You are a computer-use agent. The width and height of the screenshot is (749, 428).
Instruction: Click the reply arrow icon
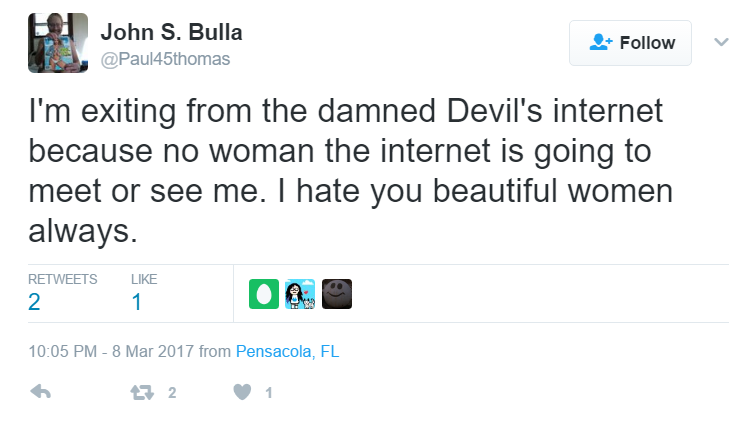pyautogui.click(x=41, y=392)
